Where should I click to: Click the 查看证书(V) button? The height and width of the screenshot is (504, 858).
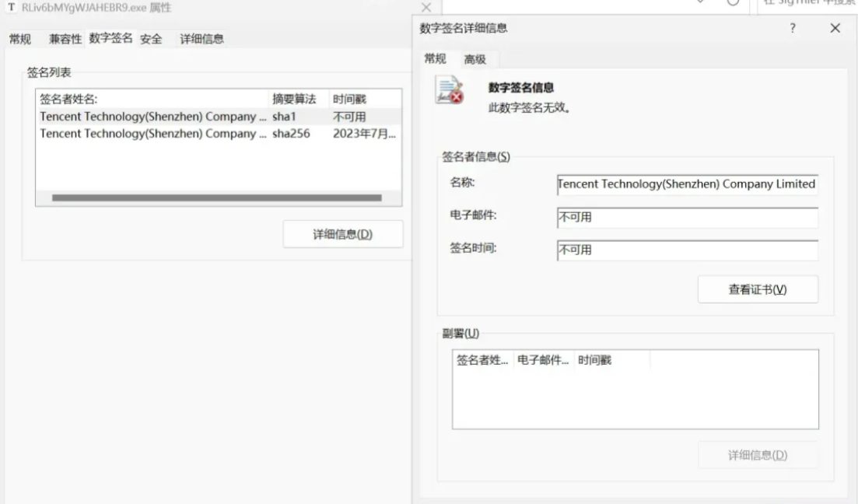click(758, 289)
